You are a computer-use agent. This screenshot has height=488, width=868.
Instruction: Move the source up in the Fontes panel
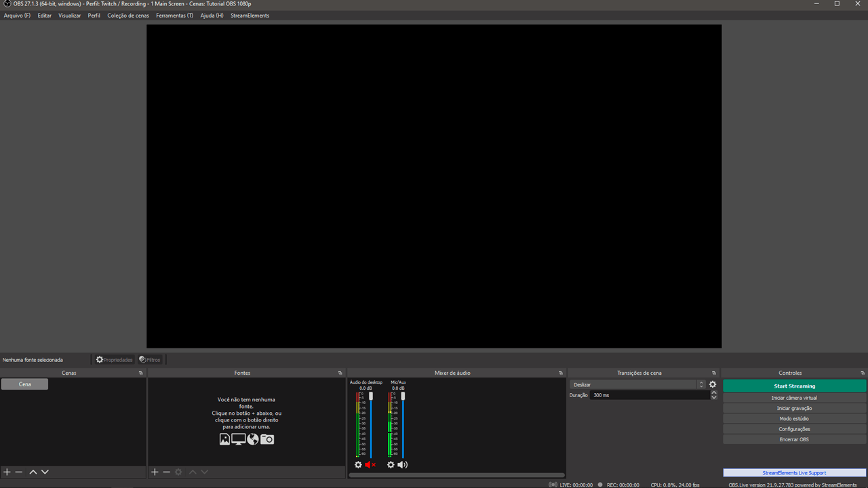point(193,472)
